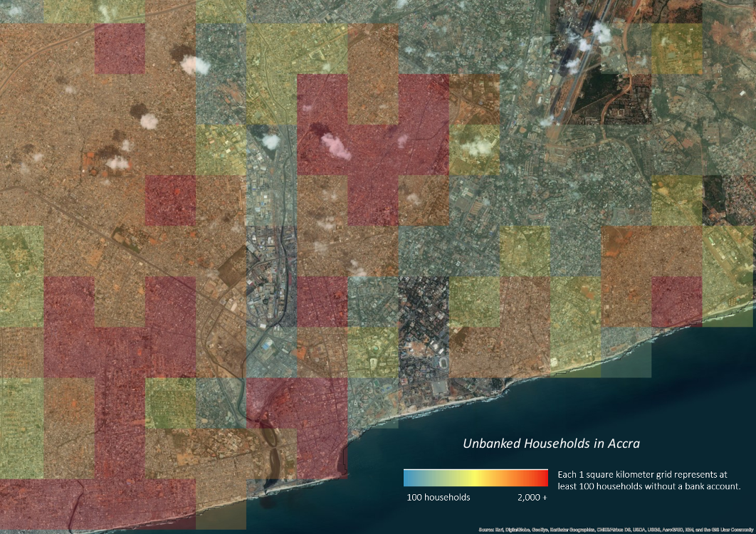This screenshot has height=534, width=756.
Task: Click the legend color gradient bar
Action: point(476,478)
